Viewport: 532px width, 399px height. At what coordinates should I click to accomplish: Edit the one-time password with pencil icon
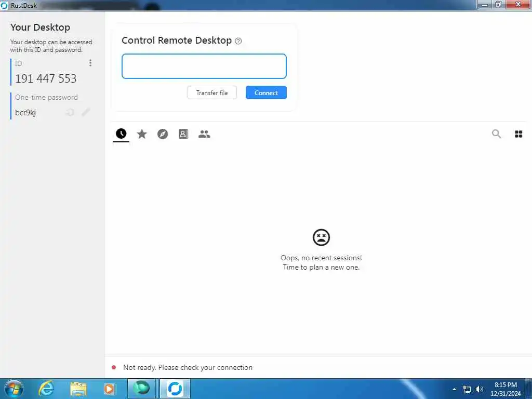point(86,112)
